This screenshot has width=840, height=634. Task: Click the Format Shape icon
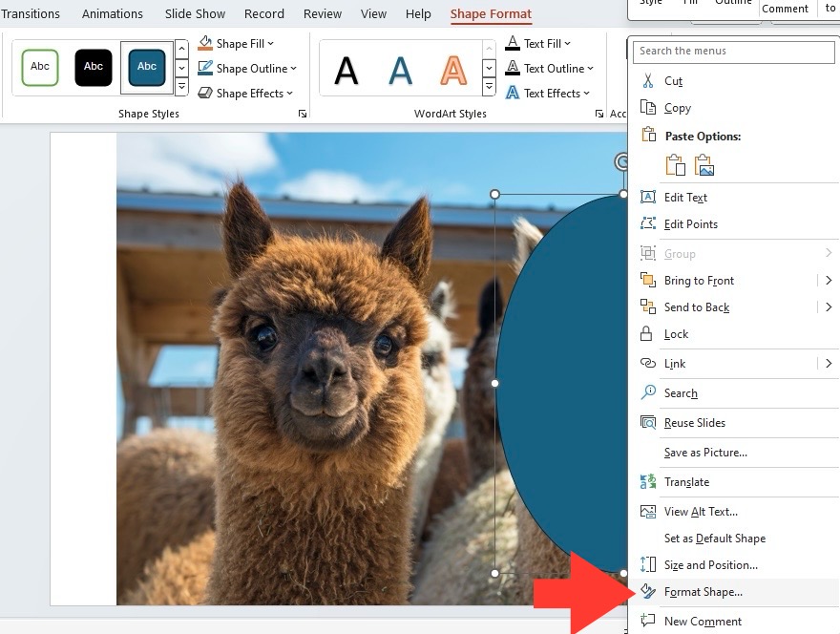tap(648, 592)
